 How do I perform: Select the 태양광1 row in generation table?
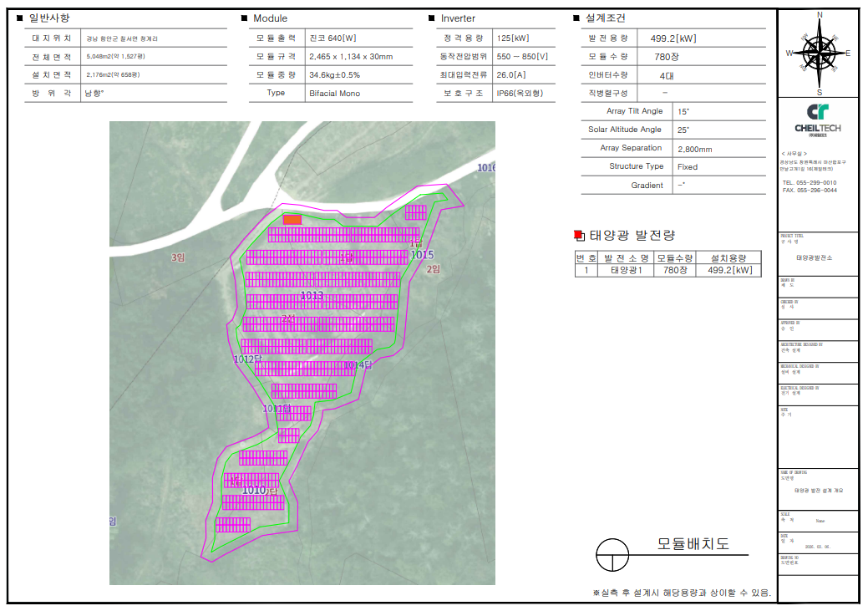point(627,270)
